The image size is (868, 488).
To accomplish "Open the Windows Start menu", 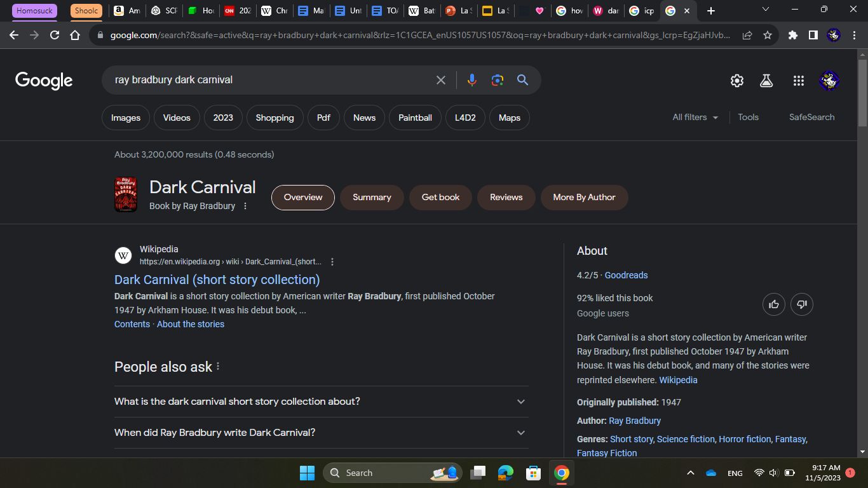I will point(307,473).
